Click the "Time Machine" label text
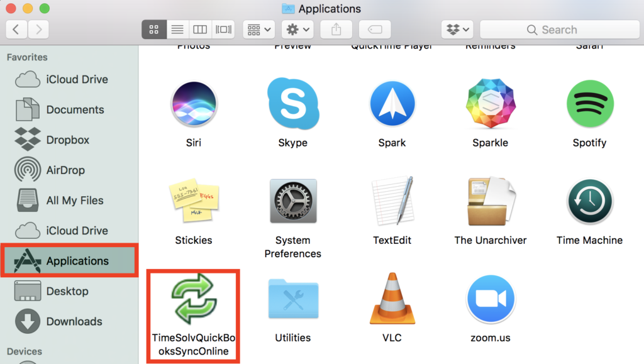Viewport: 644px width, 364px height. tap(590, 240)
